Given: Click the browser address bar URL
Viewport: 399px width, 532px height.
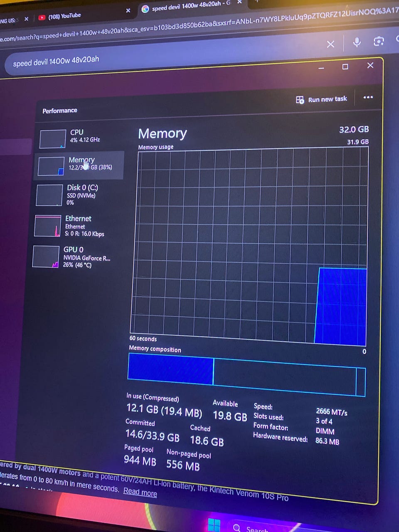Looking at the screenshot, I should pos(199,25).
